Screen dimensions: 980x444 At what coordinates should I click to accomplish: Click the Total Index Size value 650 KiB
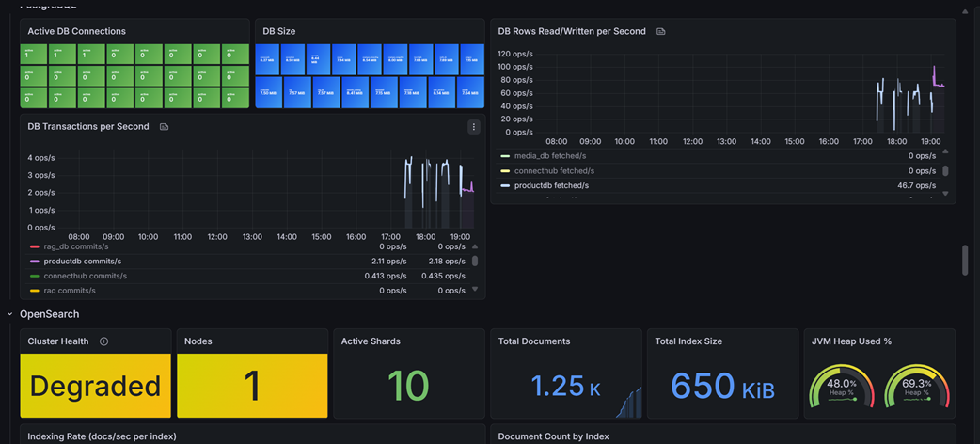click(x=722, y=386)
